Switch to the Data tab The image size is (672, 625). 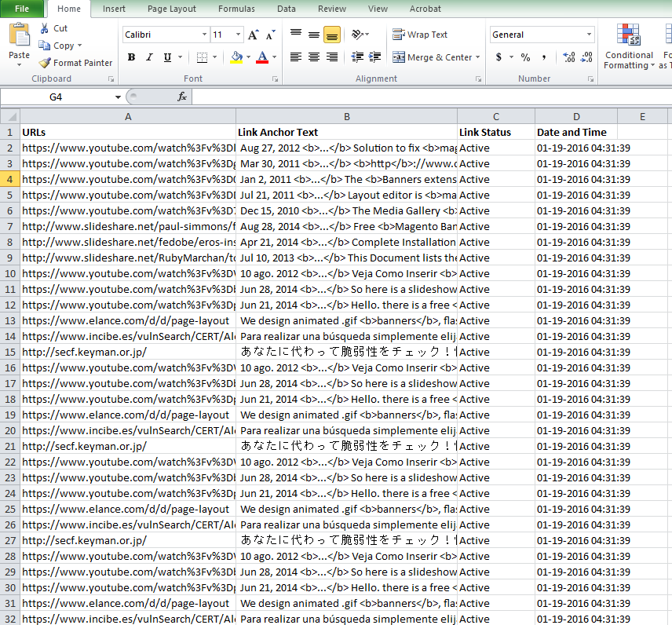coord(287,9)
